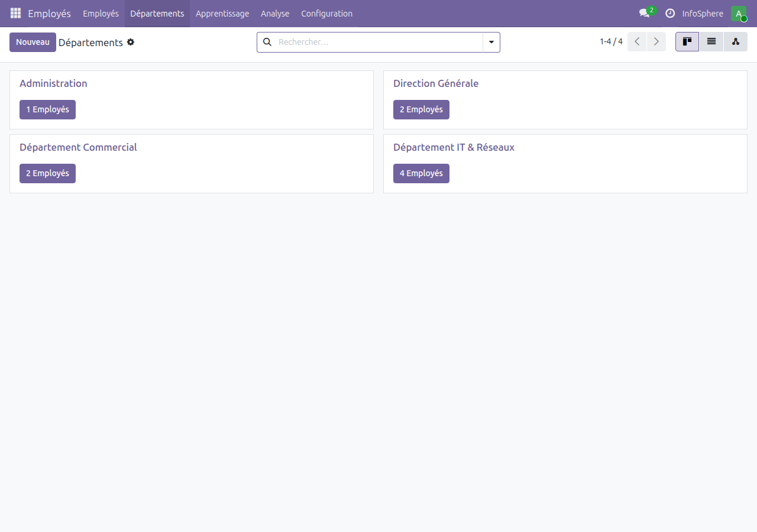Create a department with Nouveau
This screenshot has width=757, height=532.
[33, 42]
